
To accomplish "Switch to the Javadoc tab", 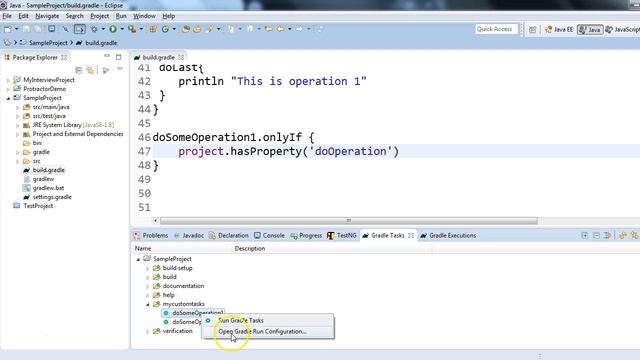I will (189, 236).
